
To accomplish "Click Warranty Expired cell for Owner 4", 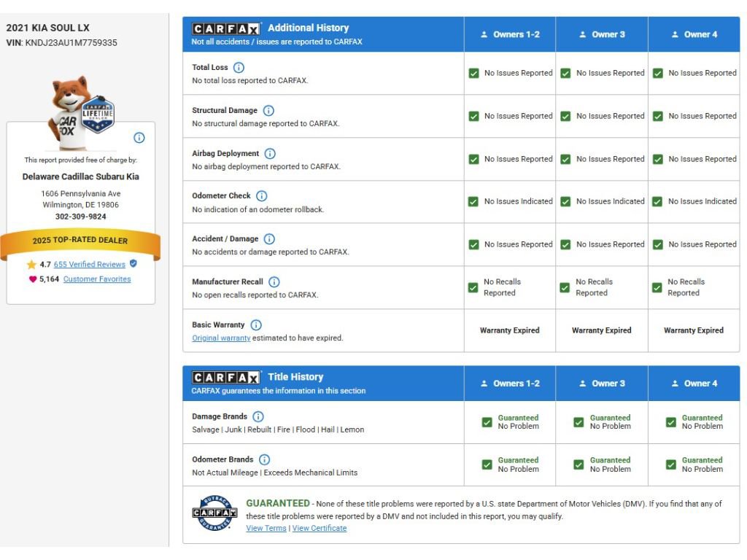I will click(x=694, y=330).
